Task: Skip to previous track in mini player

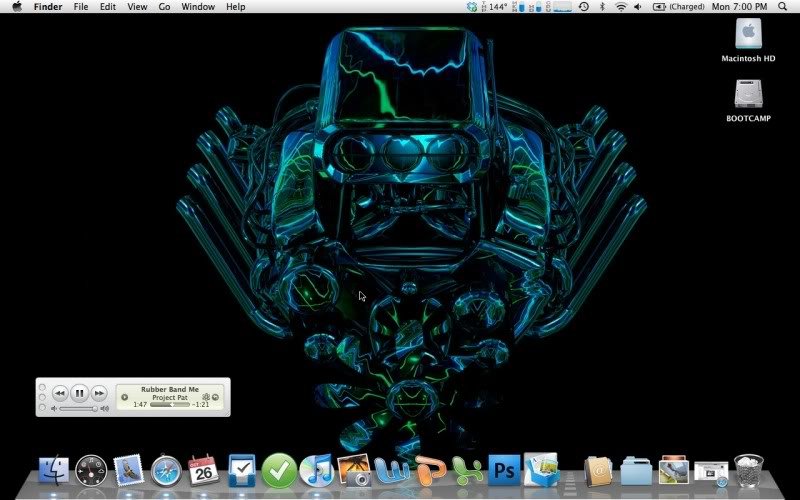Action: coord(60,393)
